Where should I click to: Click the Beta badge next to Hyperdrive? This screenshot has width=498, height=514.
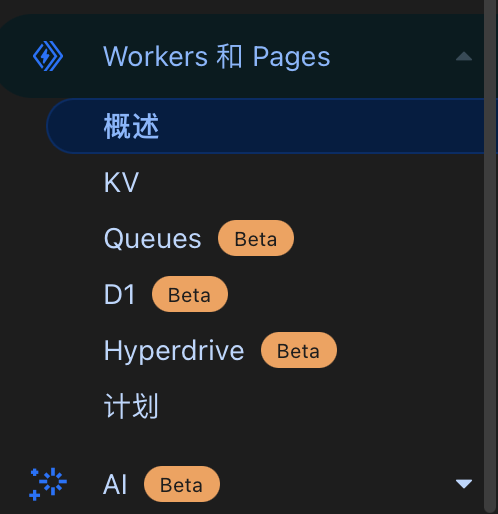[299, 350]
